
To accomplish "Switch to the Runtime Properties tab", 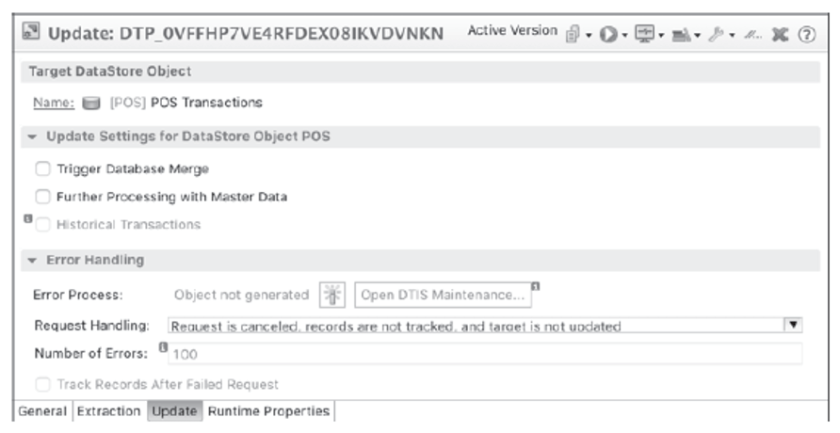I will click(x=268, y=412).
